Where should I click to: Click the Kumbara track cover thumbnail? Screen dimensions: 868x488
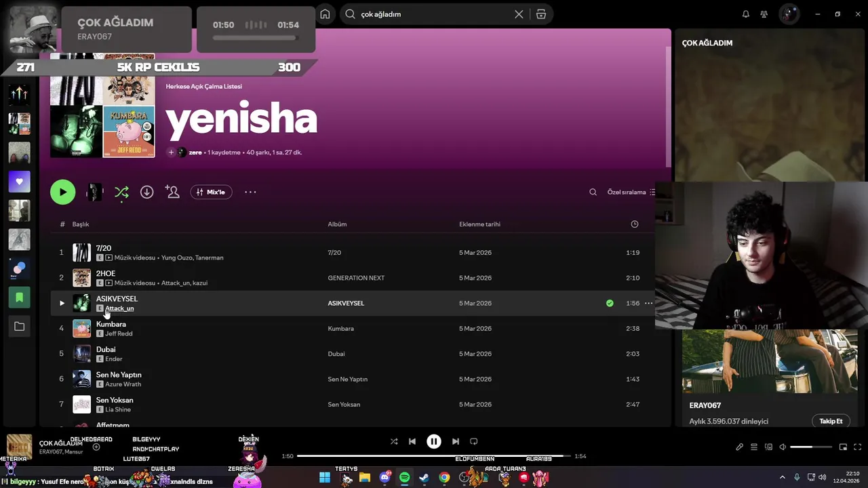[81, 329]
